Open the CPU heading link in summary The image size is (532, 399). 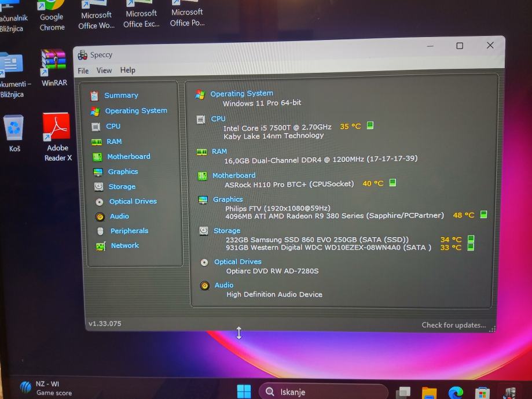tap(218, 119)
